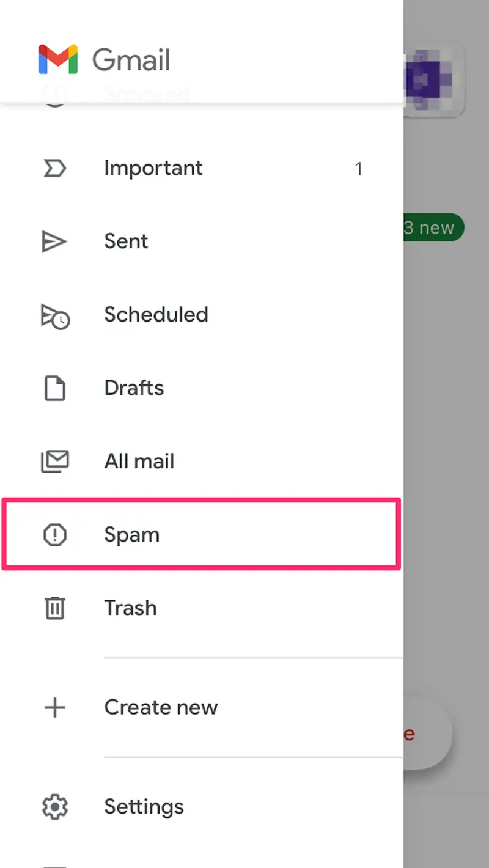Viewport: 489px width, 868px height.
Task: Click the Gmail envelope logo
Action: coord(58,60)
